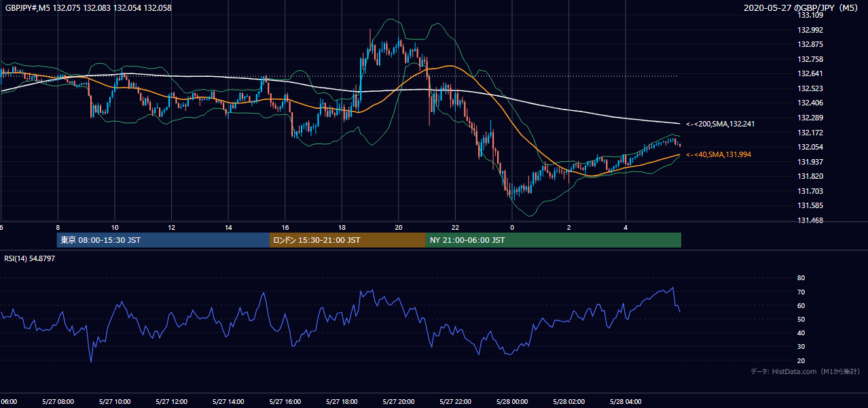Click the 132.875 price axis label

(x=810, y=45)
